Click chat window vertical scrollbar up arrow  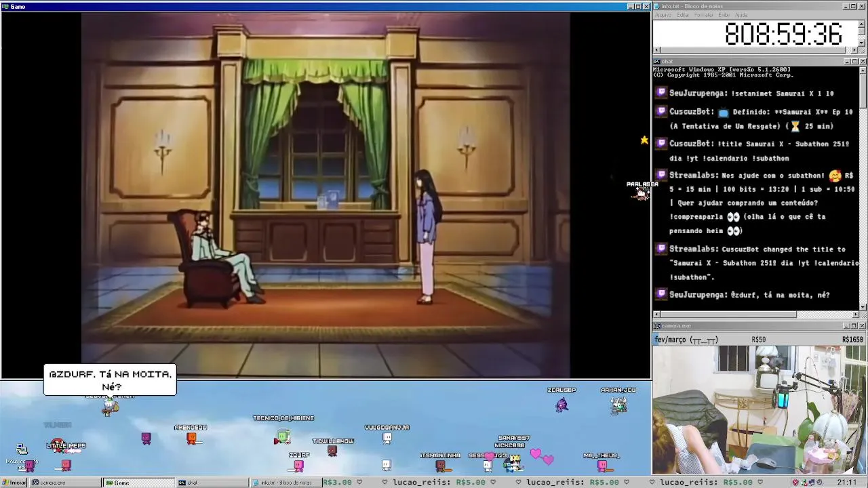coord(863,70)
